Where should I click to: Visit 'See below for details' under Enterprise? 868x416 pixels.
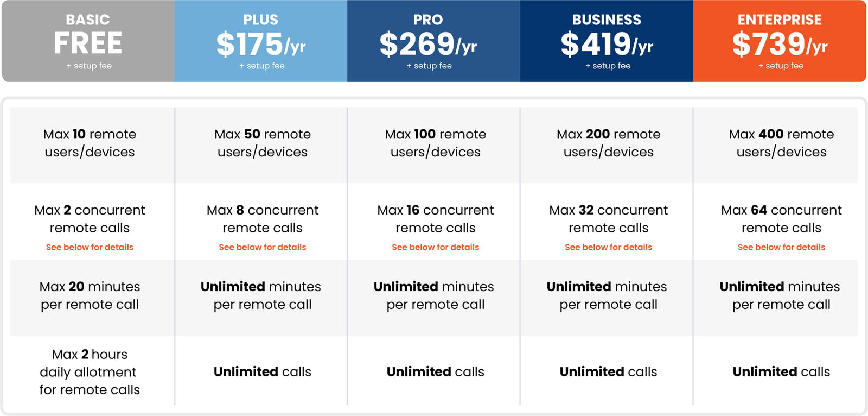[x=781, y=247]
